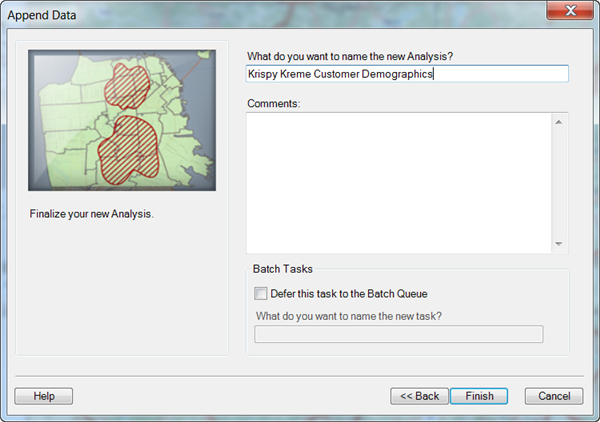Click the 'Finalize your new Analysis' text
The width and height of the screenshot is (600, 422).
click(x=92, y=215)
